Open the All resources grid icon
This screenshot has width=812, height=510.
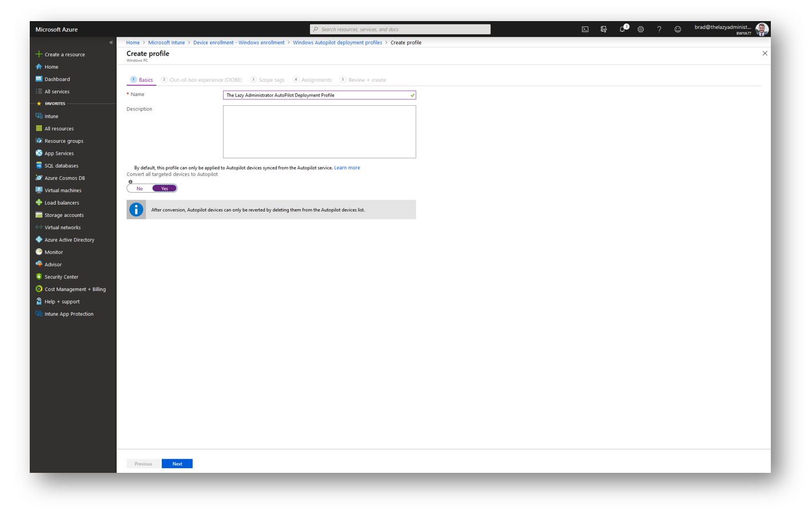click(39, 129)
